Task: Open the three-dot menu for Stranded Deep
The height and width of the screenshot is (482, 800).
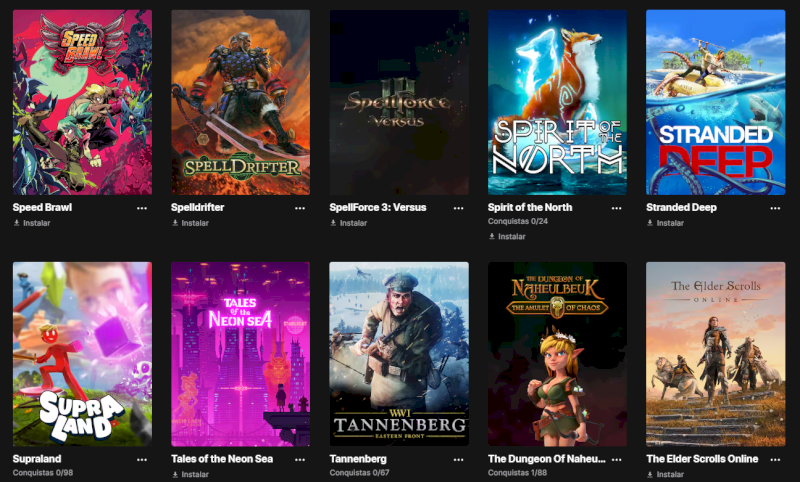Action: 776,208
